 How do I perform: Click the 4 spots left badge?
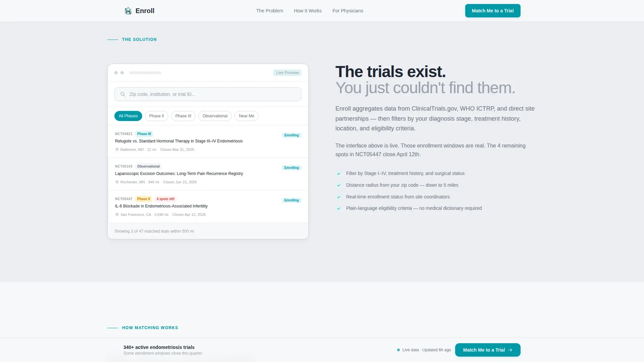coord(165,199)
